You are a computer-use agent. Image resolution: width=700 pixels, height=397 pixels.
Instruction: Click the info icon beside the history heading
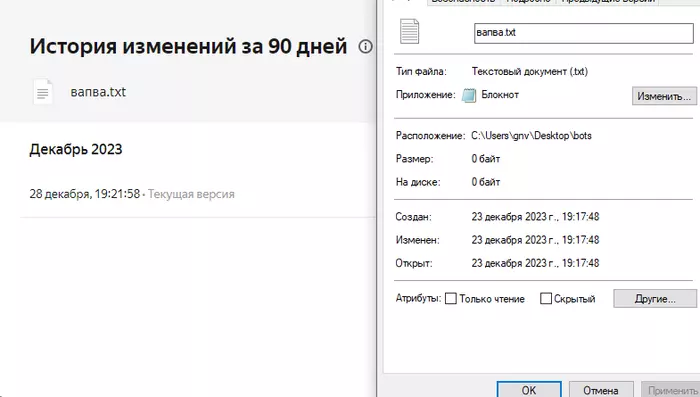pyautogui.click(x=365, y=46)
